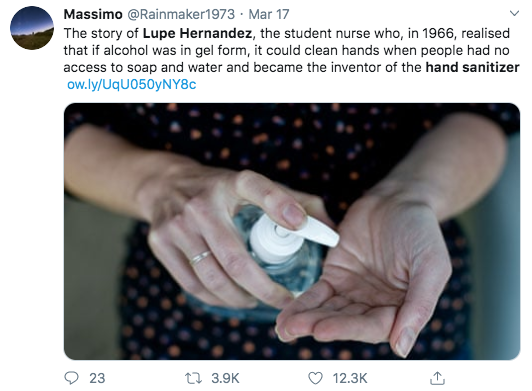Click the silver ring in the photo
Image resolution: width=532 pixels, height=391 pixels.
point(200,257)
